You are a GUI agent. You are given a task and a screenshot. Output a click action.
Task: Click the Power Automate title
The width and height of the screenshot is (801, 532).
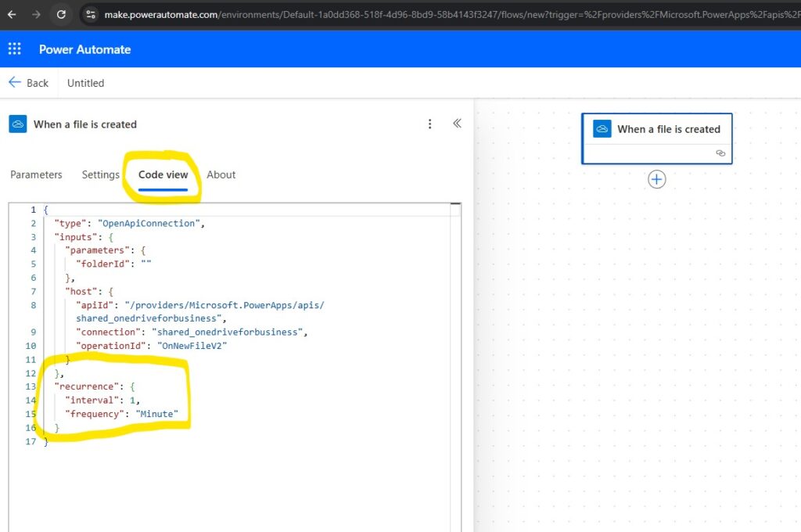84,49
